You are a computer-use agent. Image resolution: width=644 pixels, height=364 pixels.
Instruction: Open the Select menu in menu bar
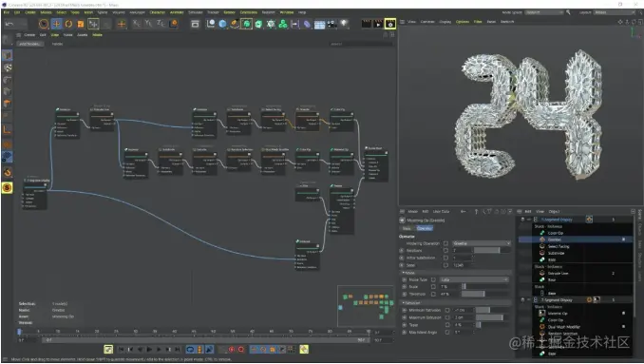pos(61,12)
